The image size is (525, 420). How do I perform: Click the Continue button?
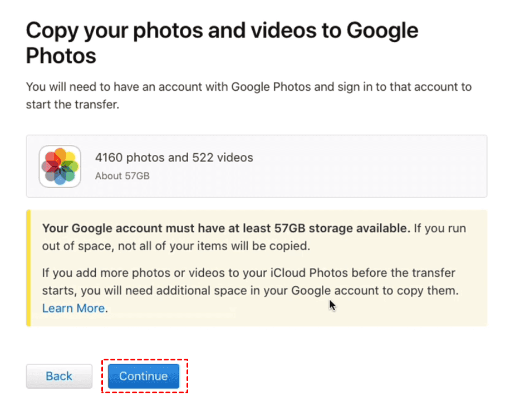(144, 376)
